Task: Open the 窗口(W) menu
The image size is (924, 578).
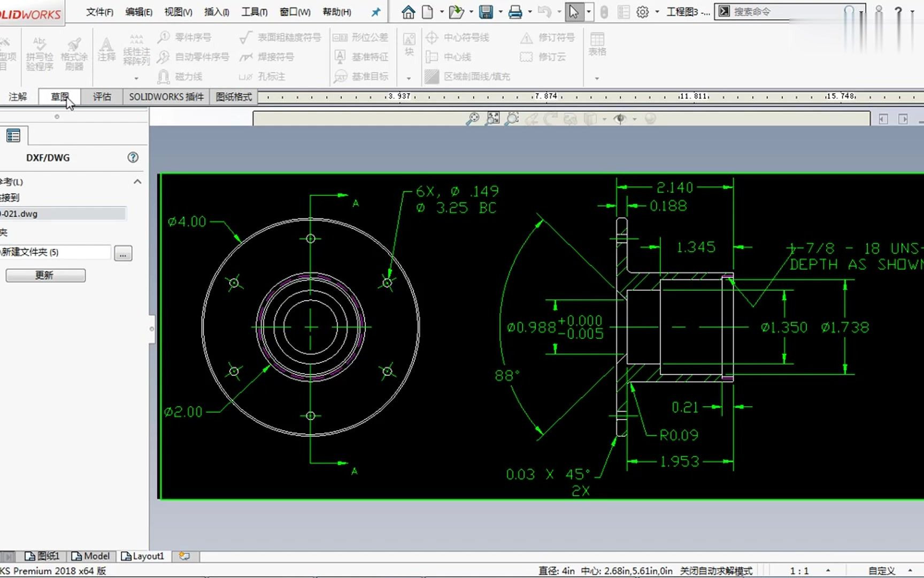Action: pos(295,12)
